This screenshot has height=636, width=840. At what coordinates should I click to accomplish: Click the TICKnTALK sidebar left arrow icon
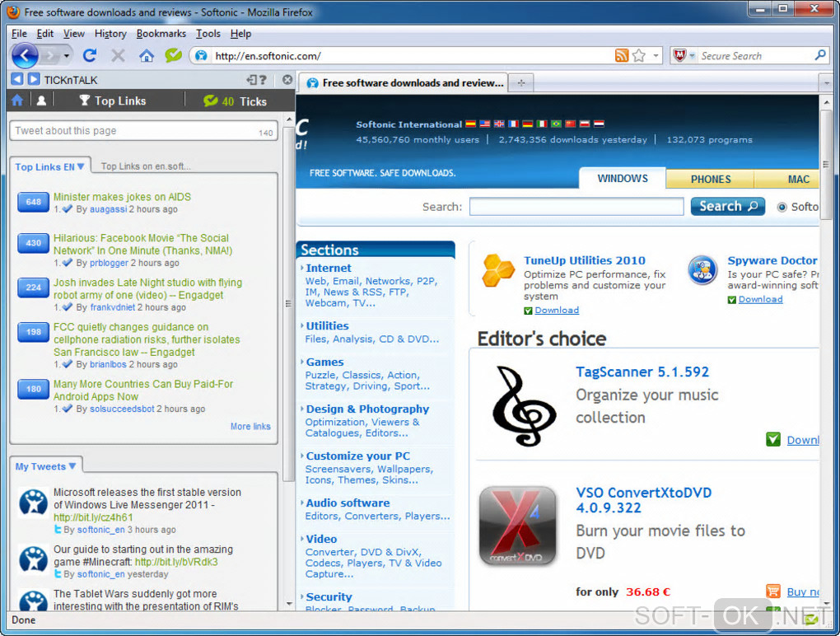17,79
